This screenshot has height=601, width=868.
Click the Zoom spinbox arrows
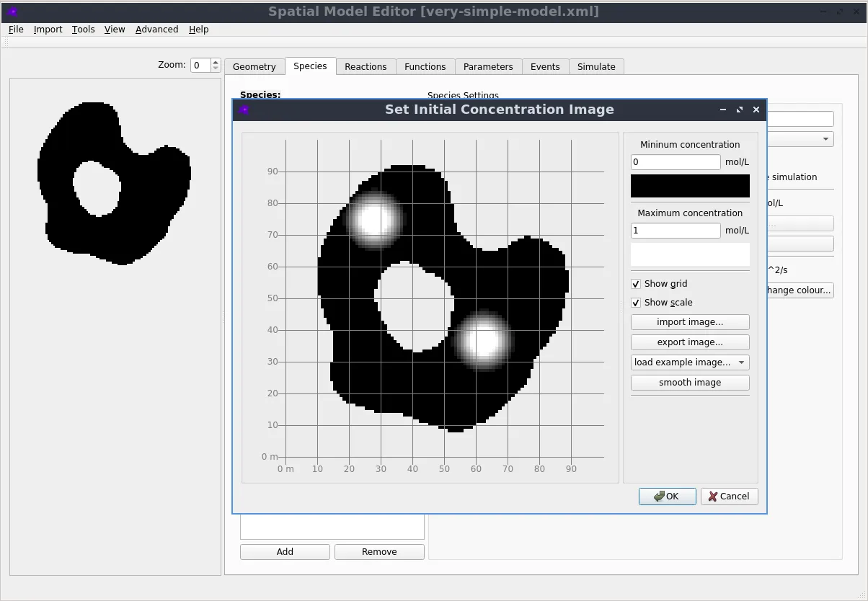click(x=216, y=65)
